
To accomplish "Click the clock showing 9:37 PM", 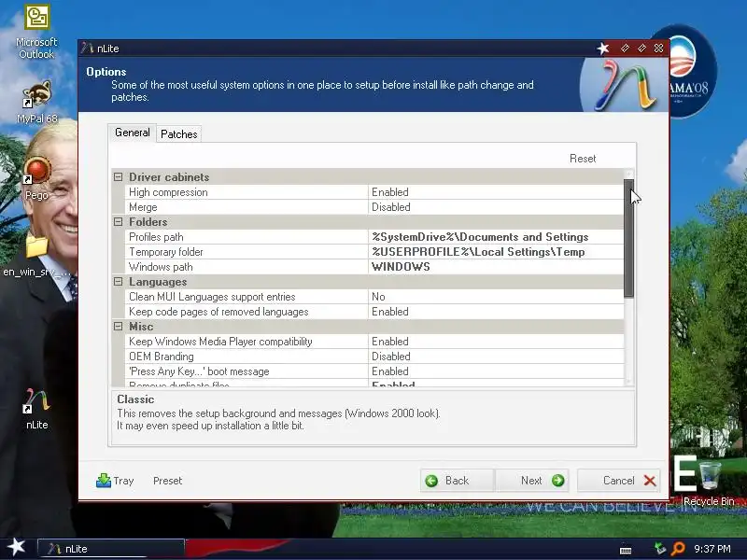I will 712,549.
